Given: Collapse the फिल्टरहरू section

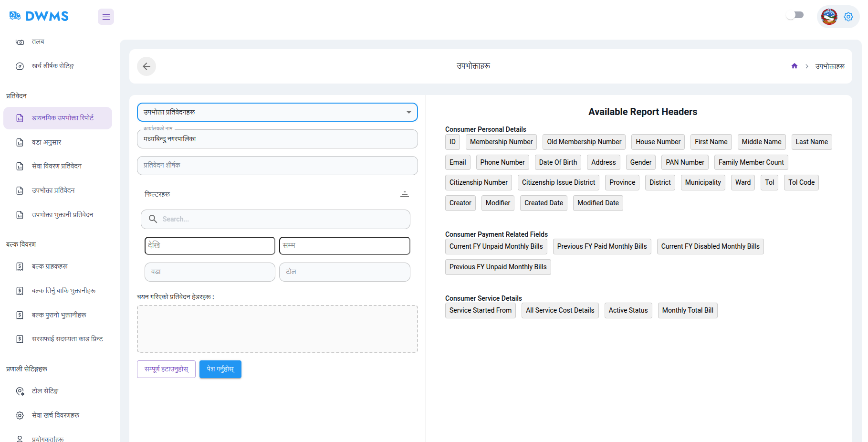Looking at the screenshot, I should (x=405, y=194).
